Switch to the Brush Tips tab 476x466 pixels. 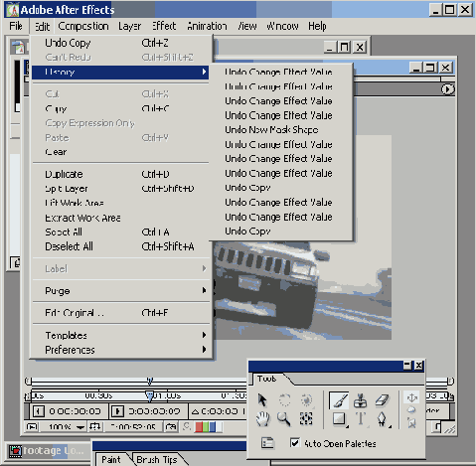pos(157,460)
